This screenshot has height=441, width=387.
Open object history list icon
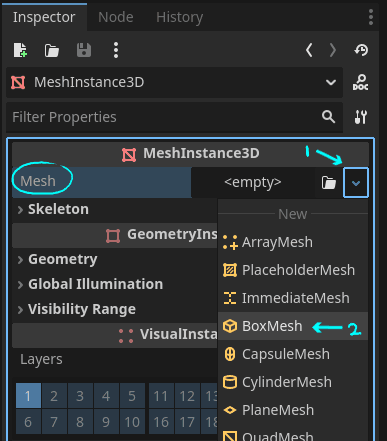tap(361, 50)
